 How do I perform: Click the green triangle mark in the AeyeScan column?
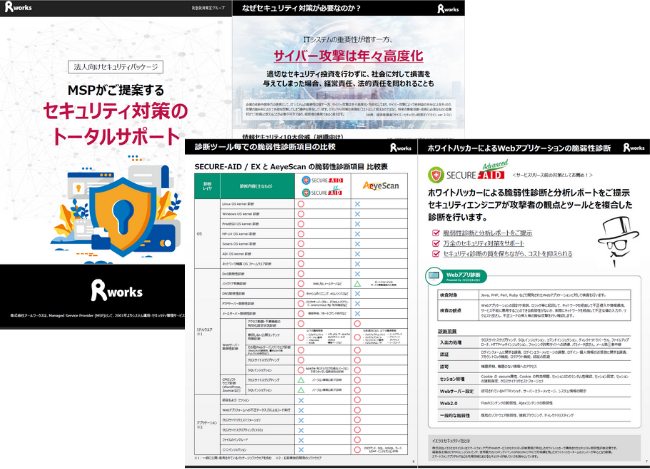pyautogui.click(x=357, y=284)
